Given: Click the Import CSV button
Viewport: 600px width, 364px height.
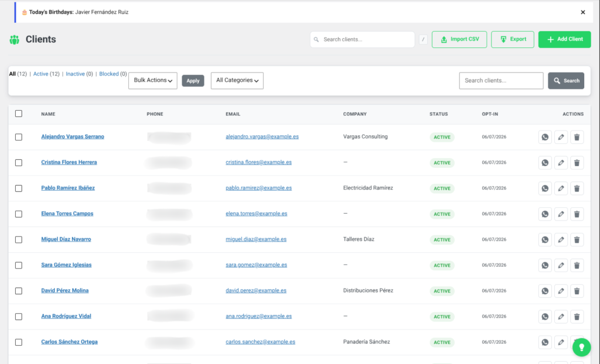Looking at the screenshot, I should tap(459, 39).
